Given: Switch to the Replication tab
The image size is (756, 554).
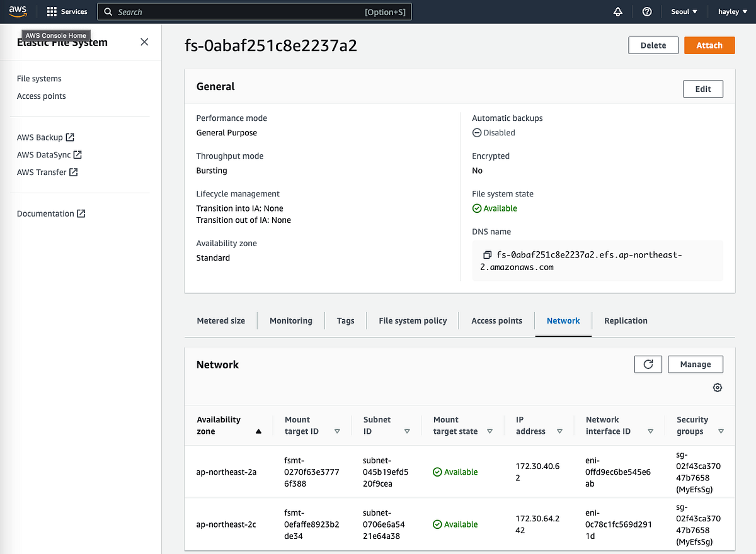Looking at the screenshot, I should [x=626, y=320].
